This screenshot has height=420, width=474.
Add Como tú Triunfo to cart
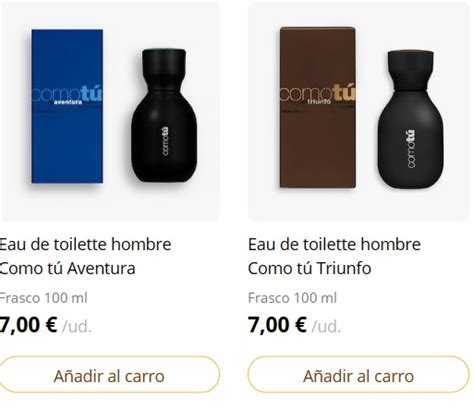coord(358,375)
